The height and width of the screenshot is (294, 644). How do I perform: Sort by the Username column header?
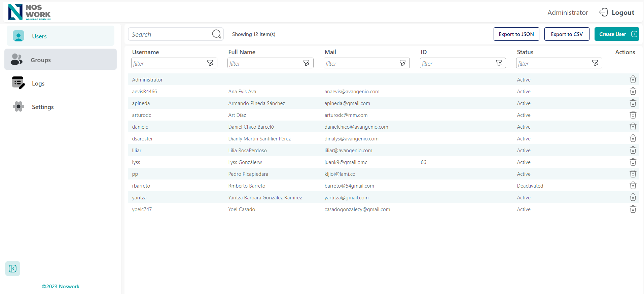pyautogui.click(x=145, y=52)
